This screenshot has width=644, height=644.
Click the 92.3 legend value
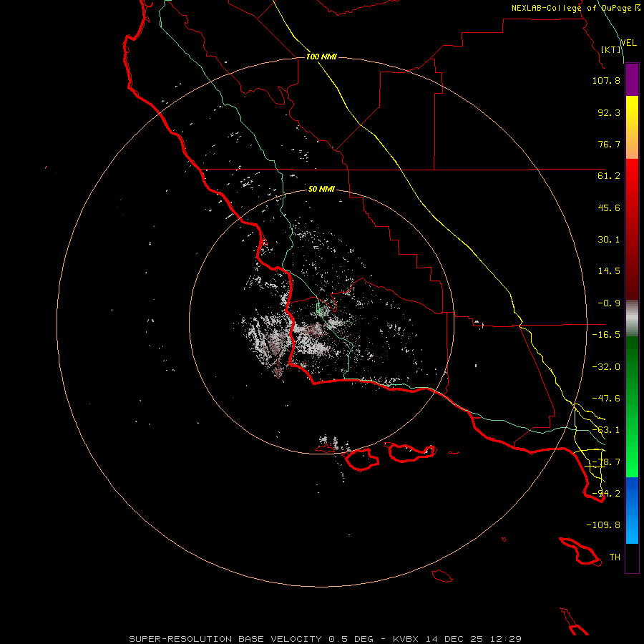tap(609, 112)
